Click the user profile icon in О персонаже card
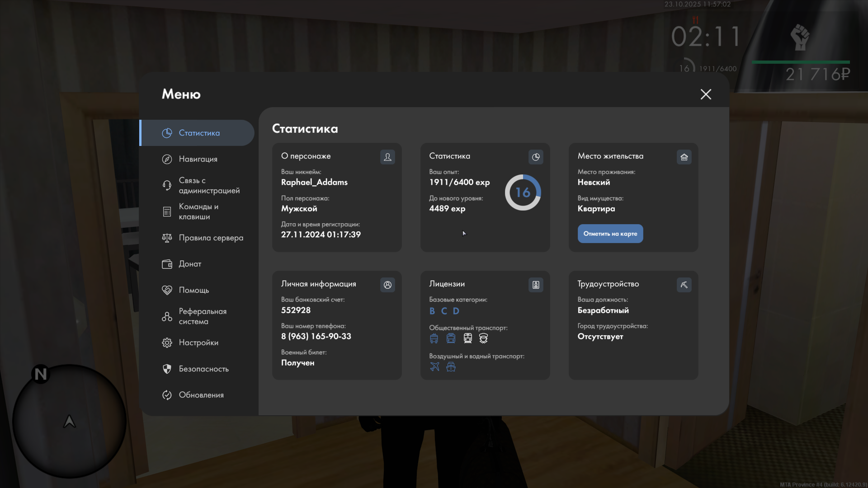 pyautogui.click(x=387, y=157)
